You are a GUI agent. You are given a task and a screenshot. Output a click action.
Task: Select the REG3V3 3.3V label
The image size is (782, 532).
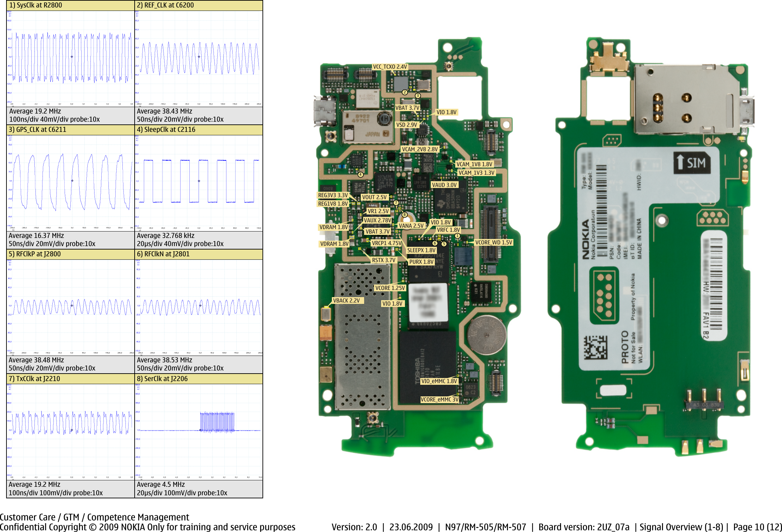pos(334,195)
